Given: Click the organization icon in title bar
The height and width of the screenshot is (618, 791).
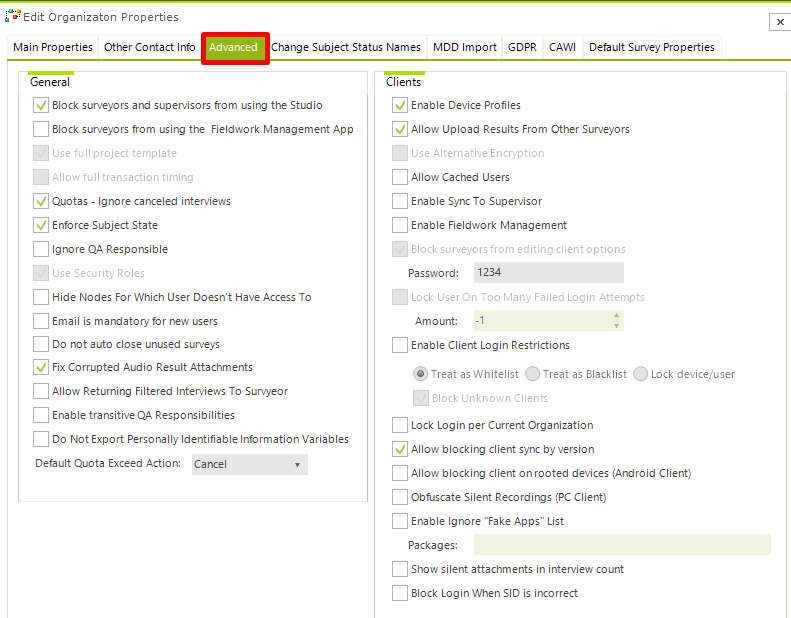Looking at the screenshot, I should pos(13,16).
